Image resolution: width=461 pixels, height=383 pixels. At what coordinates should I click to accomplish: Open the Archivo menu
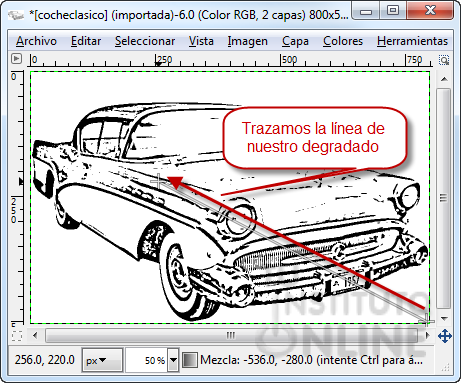pos(36,41)
